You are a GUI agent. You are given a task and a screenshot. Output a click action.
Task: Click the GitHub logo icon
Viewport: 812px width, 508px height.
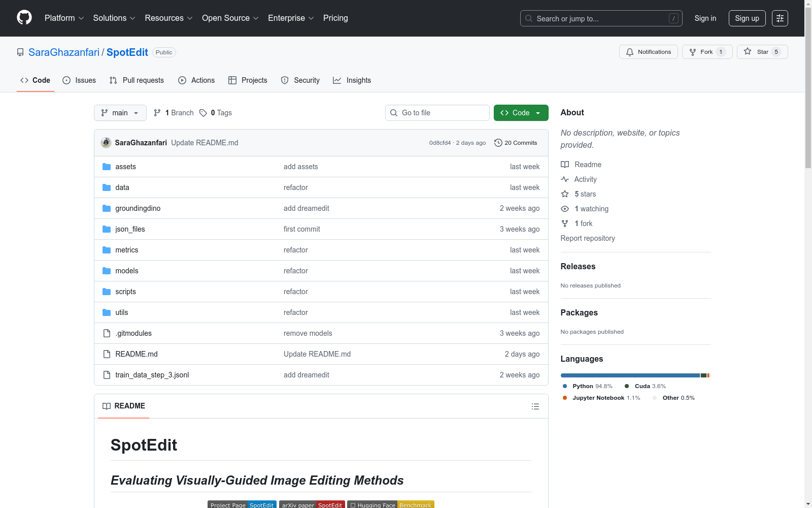pyautogui.click(x=24, y=18)
